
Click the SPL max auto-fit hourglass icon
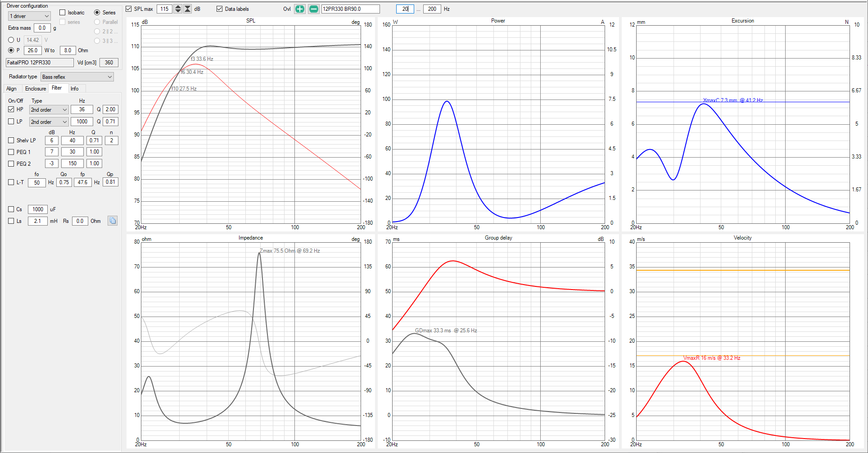[x=188, y=9]
